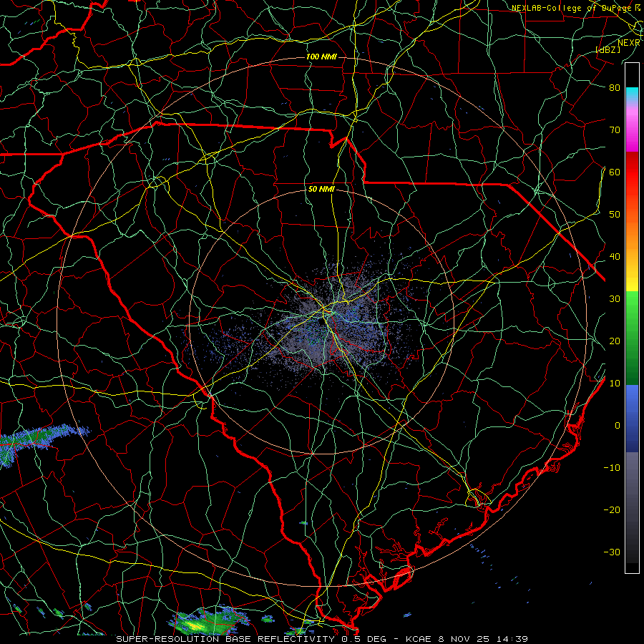Select the 70 value on dBZ scale
This screenshot has height=644, width=644.
pos(615,130)
